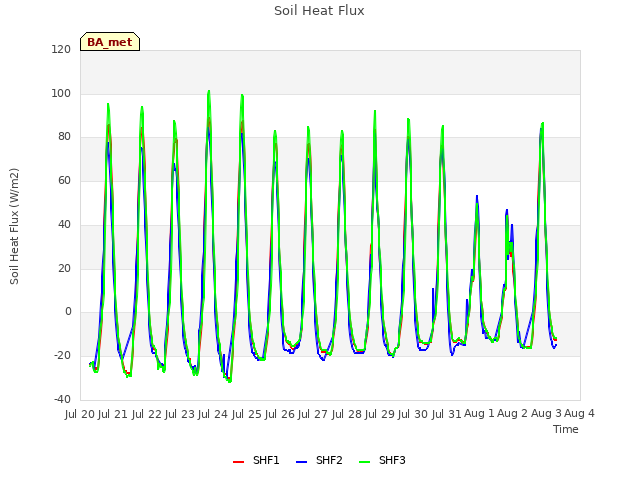The width and height of the screenshot is (640, 480).
Task: Click the Jul 20 x-axis tick label
Action: 80,414
